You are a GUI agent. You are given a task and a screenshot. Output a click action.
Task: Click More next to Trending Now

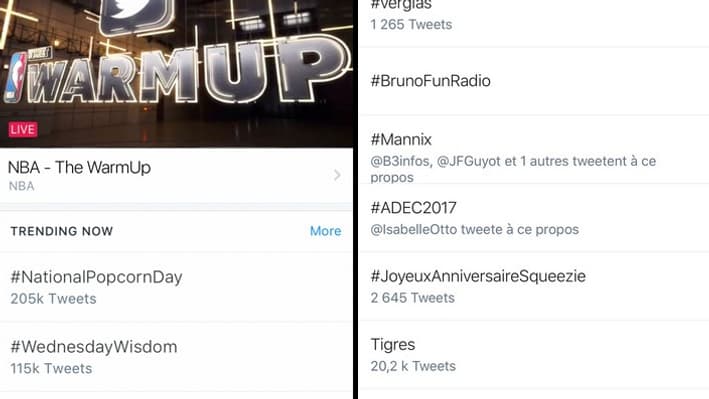pos(326,231)
